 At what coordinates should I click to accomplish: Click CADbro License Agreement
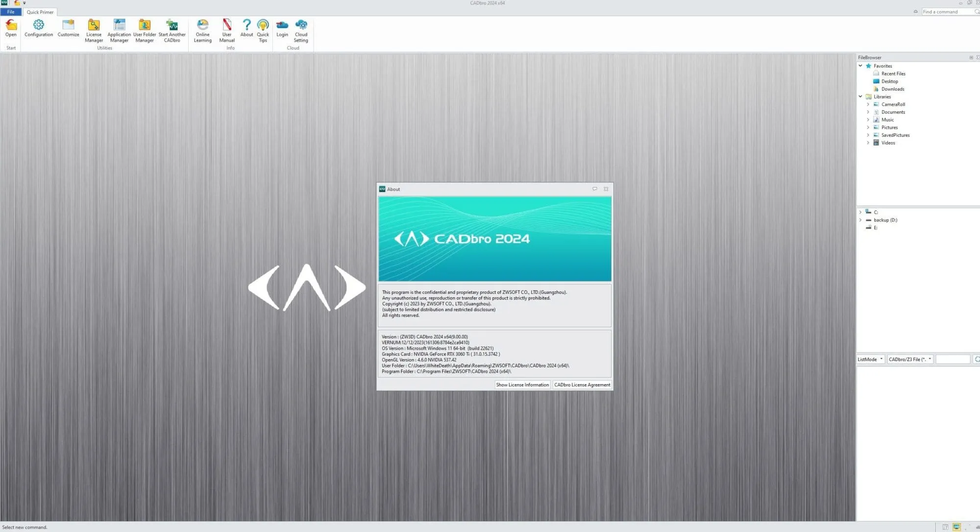[582, 385]
